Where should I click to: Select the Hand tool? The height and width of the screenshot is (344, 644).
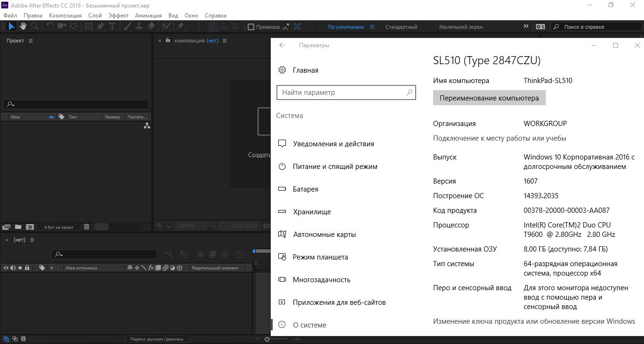[23, 26]
